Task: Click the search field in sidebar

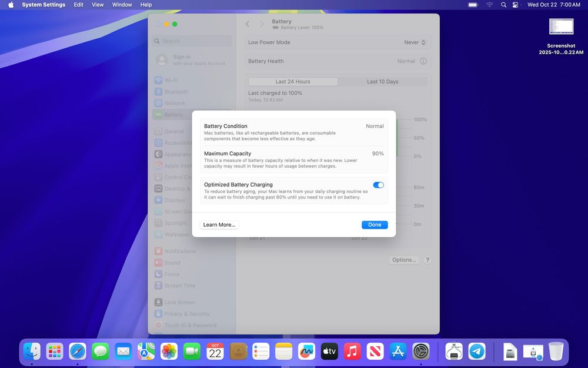Action: [x=192, y=41]
